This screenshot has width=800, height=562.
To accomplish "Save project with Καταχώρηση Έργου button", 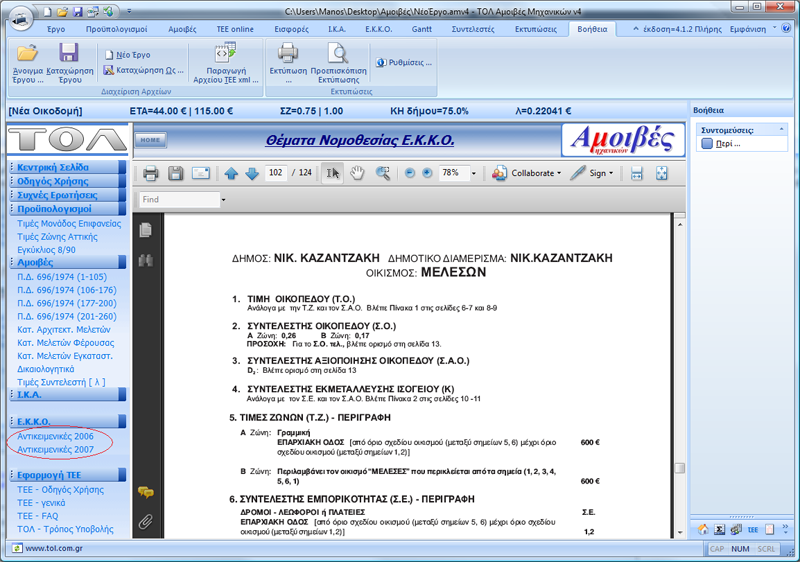I will [x=70, y=63].
